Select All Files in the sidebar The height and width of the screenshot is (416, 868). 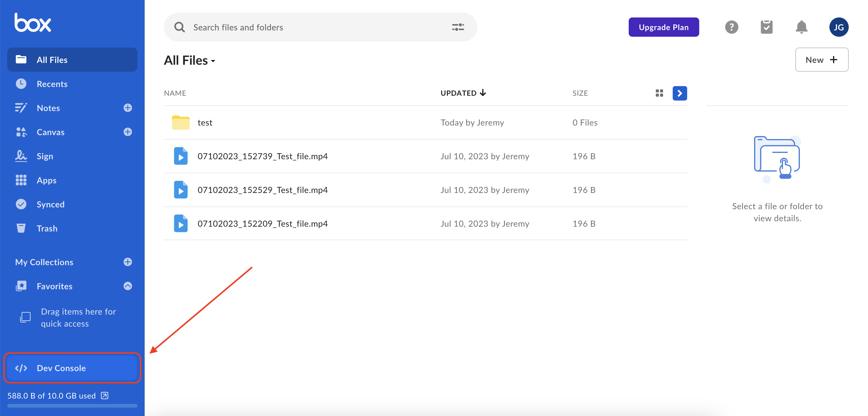tap(52, 60)
